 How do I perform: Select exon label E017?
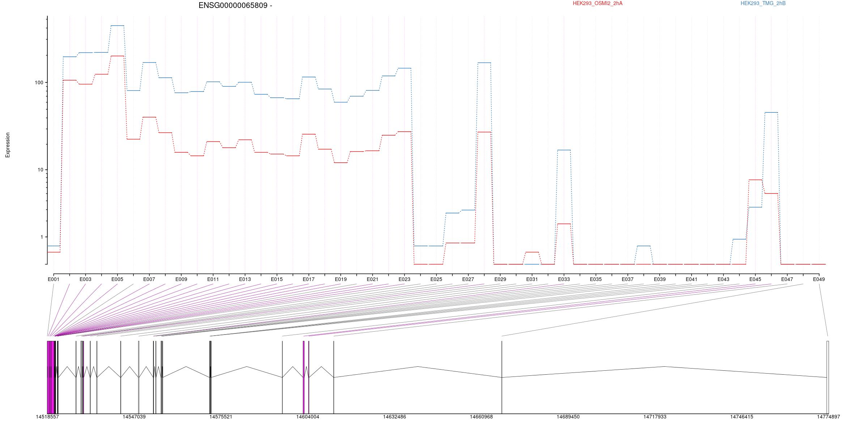click(309, 279)
